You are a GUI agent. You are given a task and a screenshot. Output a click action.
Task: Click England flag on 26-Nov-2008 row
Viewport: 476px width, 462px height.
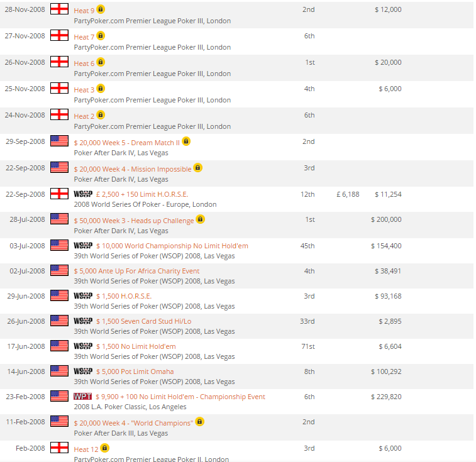(59, 62)
